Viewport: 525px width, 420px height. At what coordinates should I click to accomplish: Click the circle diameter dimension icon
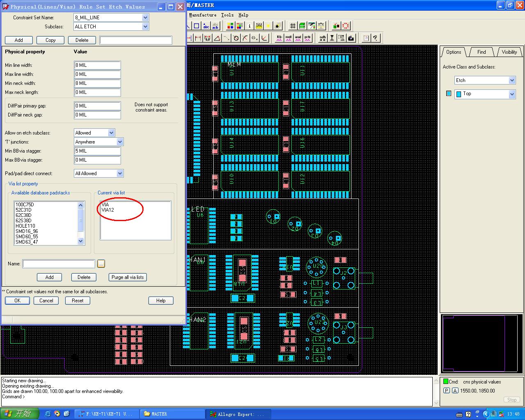236,38
